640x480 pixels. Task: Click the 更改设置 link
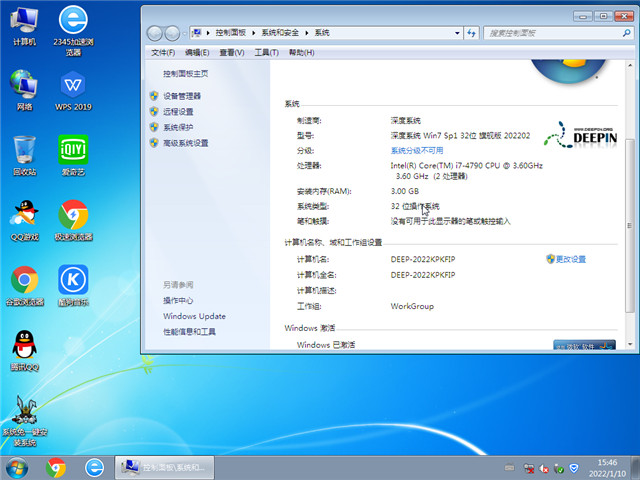click(570, 259)
